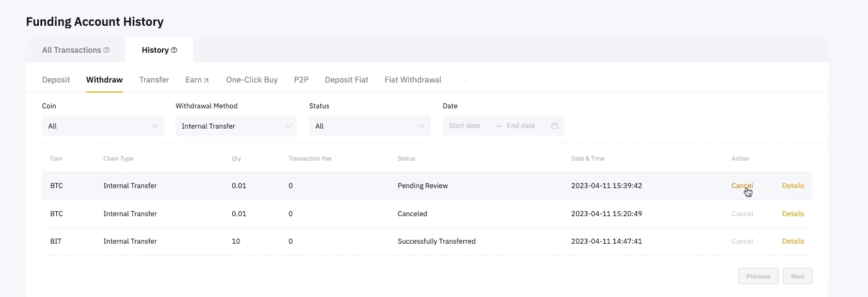View Details of Pending Review BTC transfer
This screenshot has width=868, height=297.
tap(793, 186)
